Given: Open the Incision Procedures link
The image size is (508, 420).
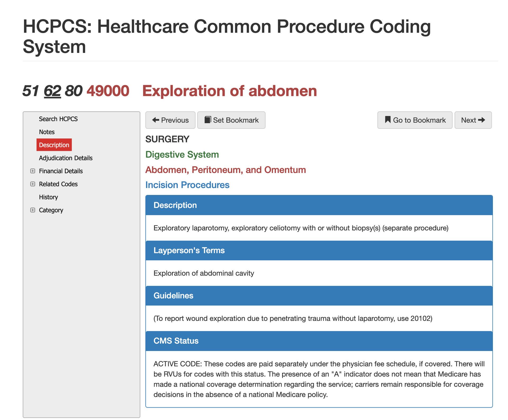Looking at the screenshot, I should click(x=187, y=185).
